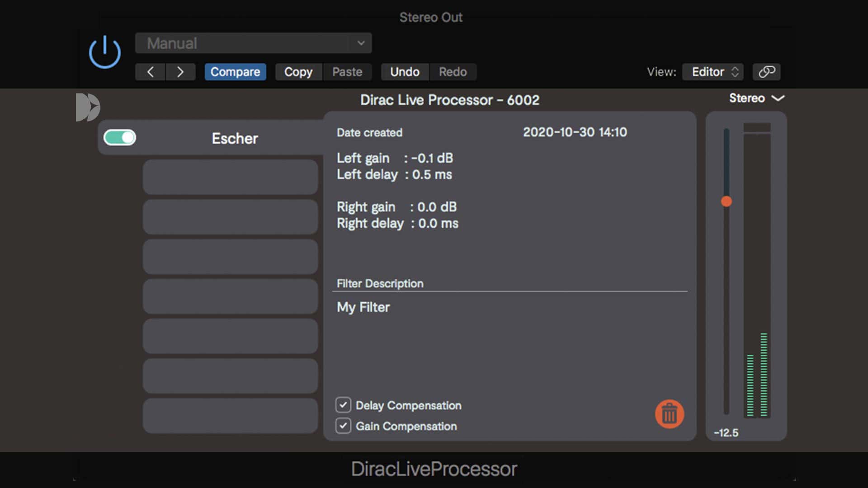Image resolution: width=868 pixels, height=488 pixels.
Task: Click the Undo button
Action: 405,72
